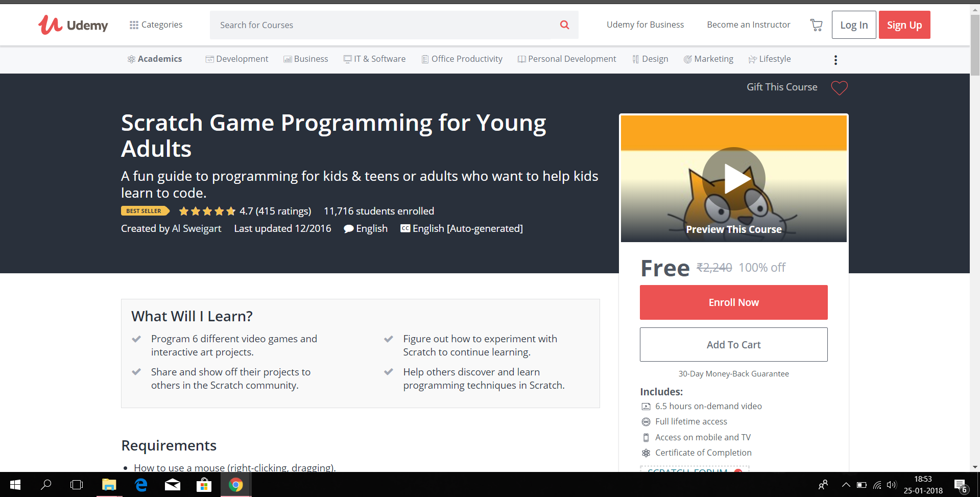Click the '100% off' discount text
The width and height of the screenshot is (980, 497).
(x=762, y=268)
